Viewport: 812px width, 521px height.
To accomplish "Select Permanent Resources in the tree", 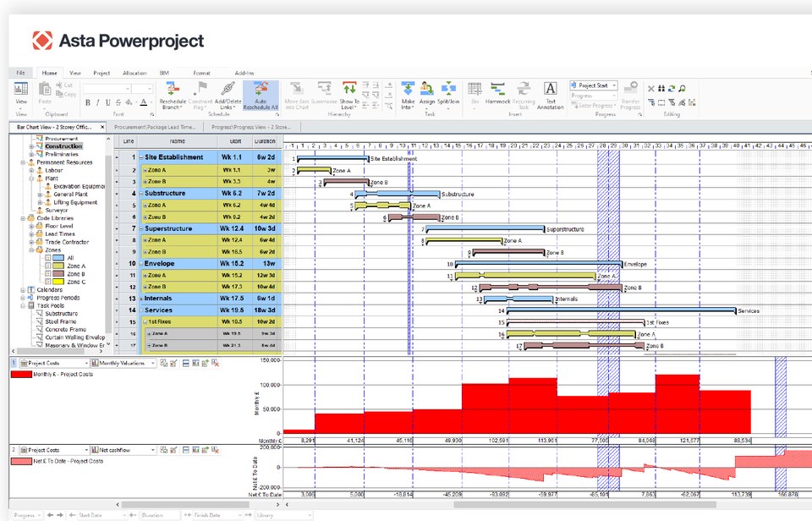I will click(x=64, y=162).
